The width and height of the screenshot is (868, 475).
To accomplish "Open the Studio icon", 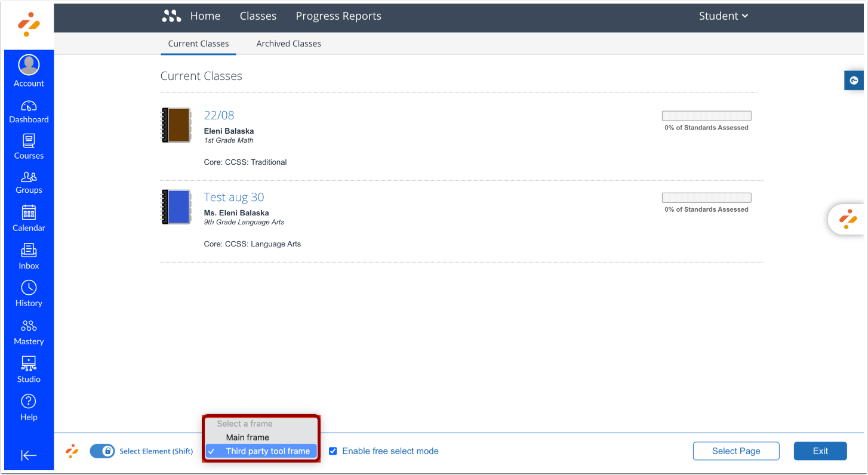I will (29, 363).
